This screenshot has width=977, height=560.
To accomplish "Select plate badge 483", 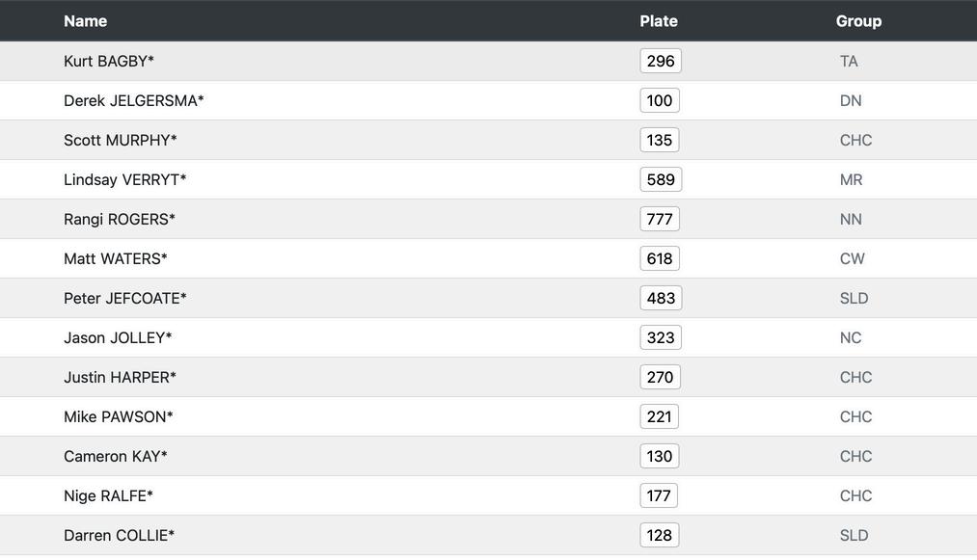I will 661,299.
